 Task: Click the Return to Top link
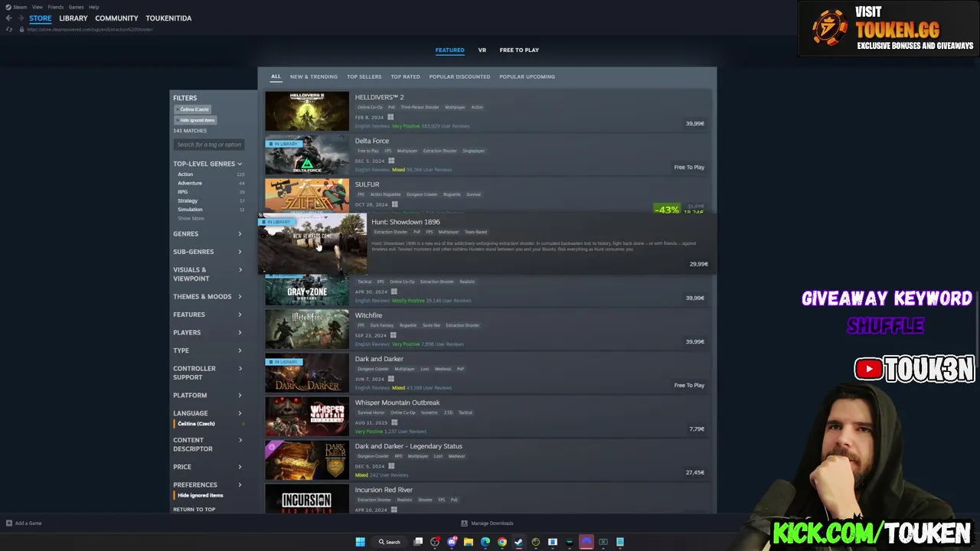(x=194, y=510)
